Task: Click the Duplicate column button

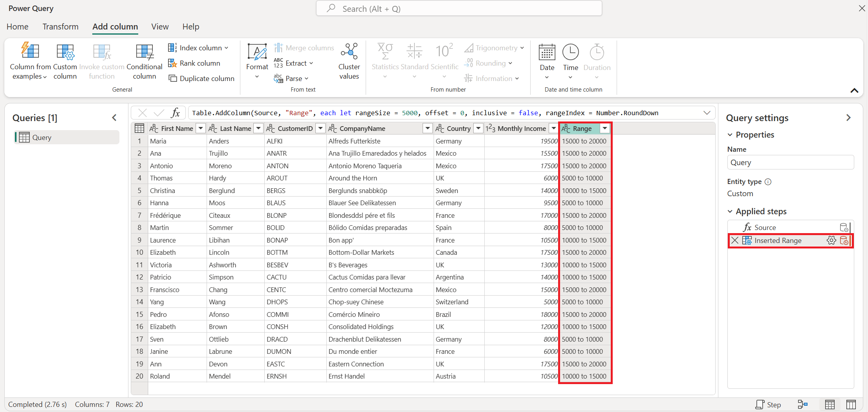Action: pos(201,79)
